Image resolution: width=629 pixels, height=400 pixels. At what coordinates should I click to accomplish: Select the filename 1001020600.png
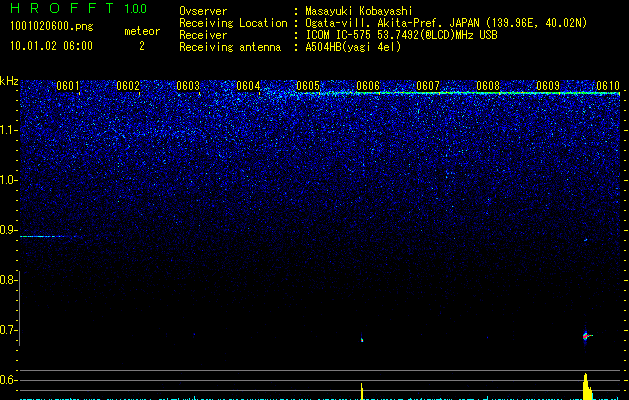click(52, 27)
